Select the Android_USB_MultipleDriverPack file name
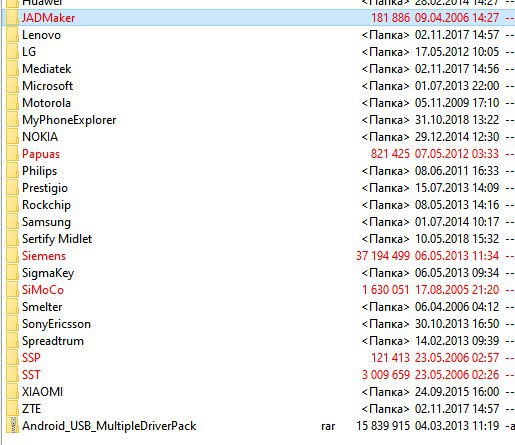515x445 pixels. click(x=109, y=426)
